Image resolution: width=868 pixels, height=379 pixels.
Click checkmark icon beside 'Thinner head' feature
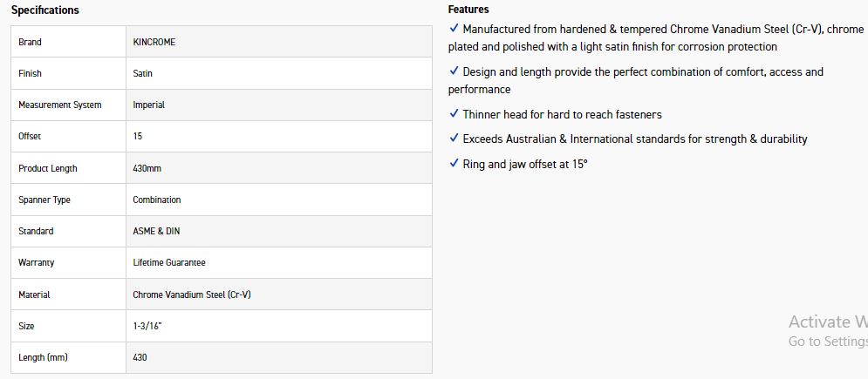(454, 114)
